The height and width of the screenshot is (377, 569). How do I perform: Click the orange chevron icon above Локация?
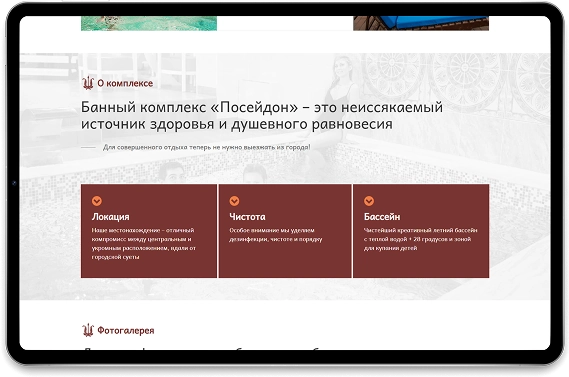click(97, 201)
